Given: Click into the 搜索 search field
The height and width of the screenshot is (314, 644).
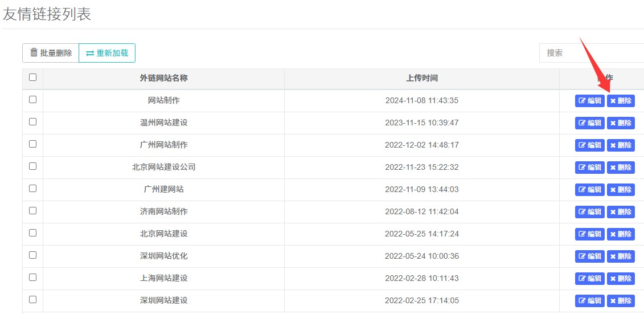Looking at the screenshot, I should click(591, 53).
